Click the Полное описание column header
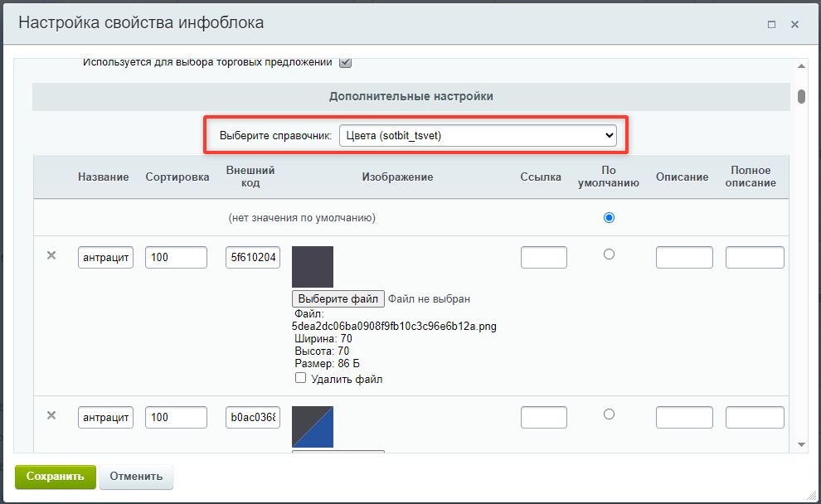 (751, 177)
